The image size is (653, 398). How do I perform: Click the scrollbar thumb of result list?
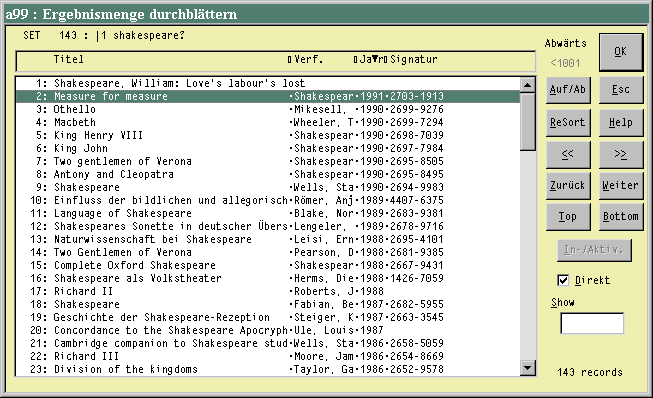528,122
